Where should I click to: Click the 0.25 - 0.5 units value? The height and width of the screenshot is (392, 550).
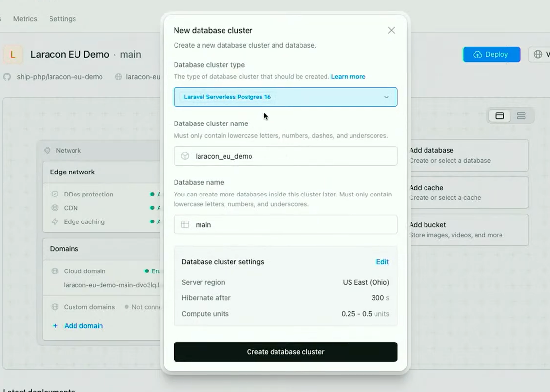point(365,314)
